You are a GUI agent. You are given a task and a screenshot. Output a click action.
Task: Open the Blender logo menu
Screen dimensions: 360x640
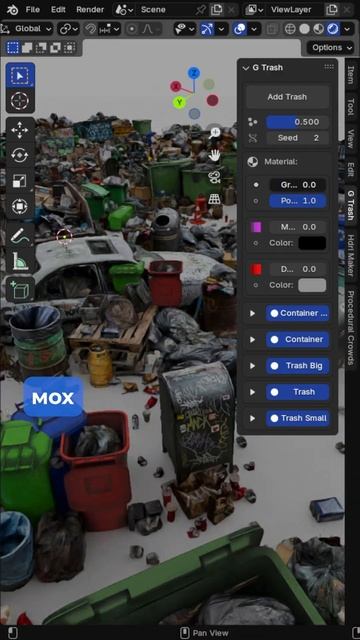click(x=12, y=9)
